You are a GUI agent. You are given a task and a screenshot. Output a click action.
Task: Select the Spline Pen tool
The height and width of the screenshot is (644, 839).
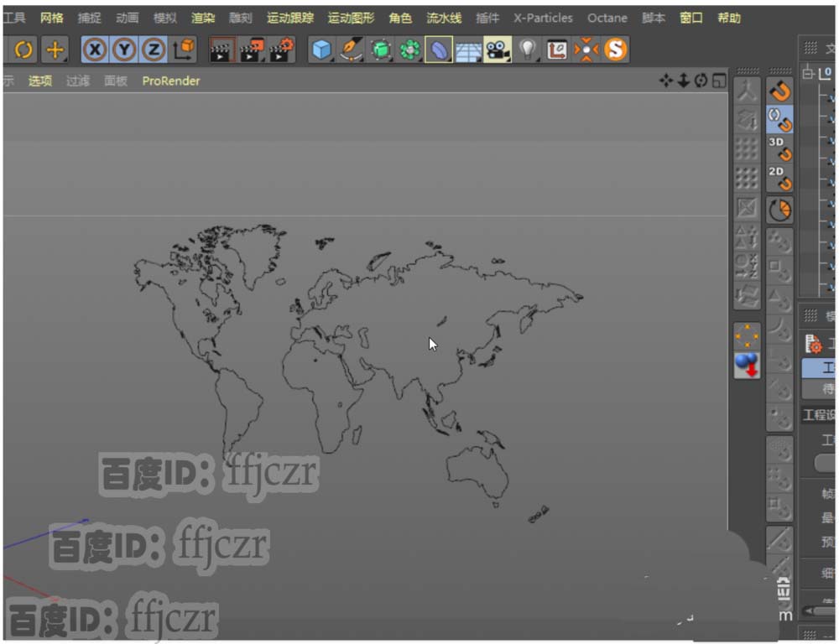pyautogui.click(x=351, y=49)
